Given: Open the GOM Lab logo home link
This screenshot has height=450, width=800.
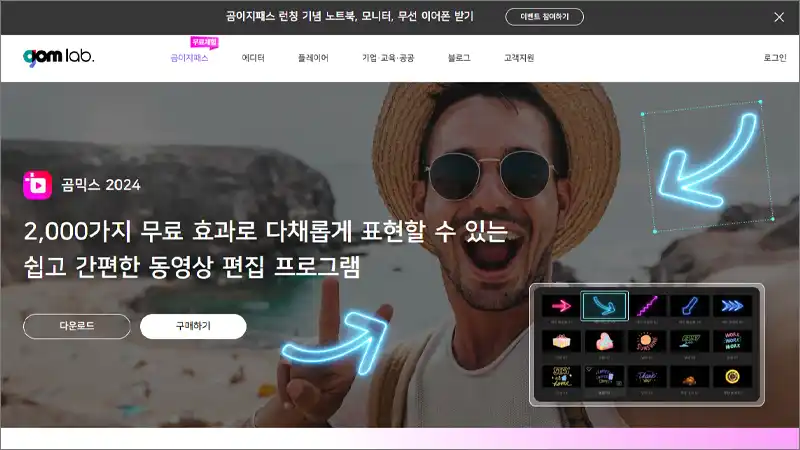Looking at the screenshot, I should pos(59,57).
